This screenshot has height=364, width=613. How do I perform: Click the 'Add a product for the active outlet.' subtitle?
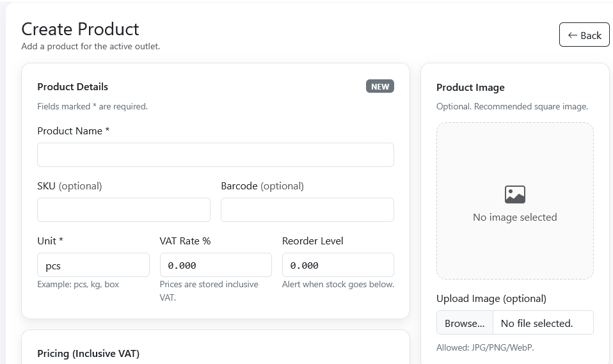(91, 46)
